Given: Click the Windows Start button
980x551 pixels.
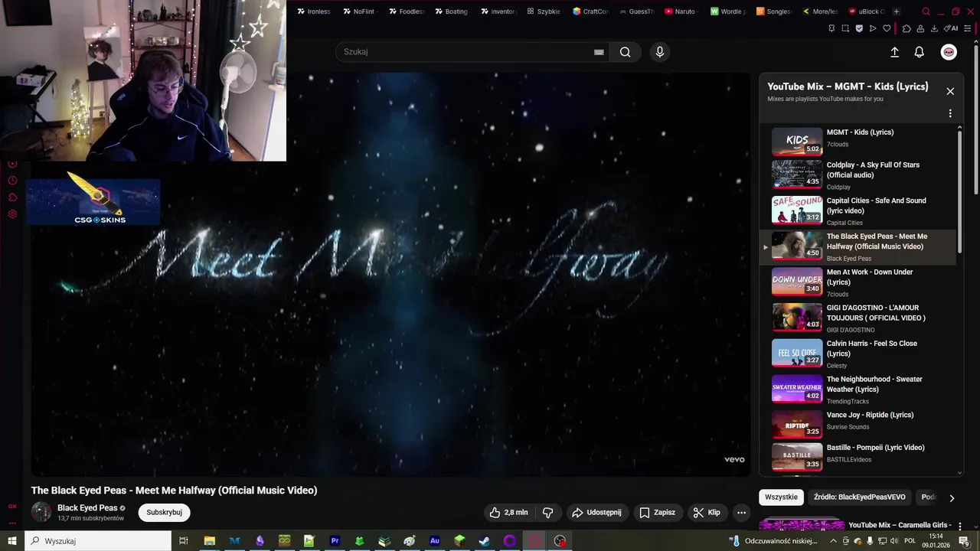Looking at the screenshot, I should (x=12, y=541).
